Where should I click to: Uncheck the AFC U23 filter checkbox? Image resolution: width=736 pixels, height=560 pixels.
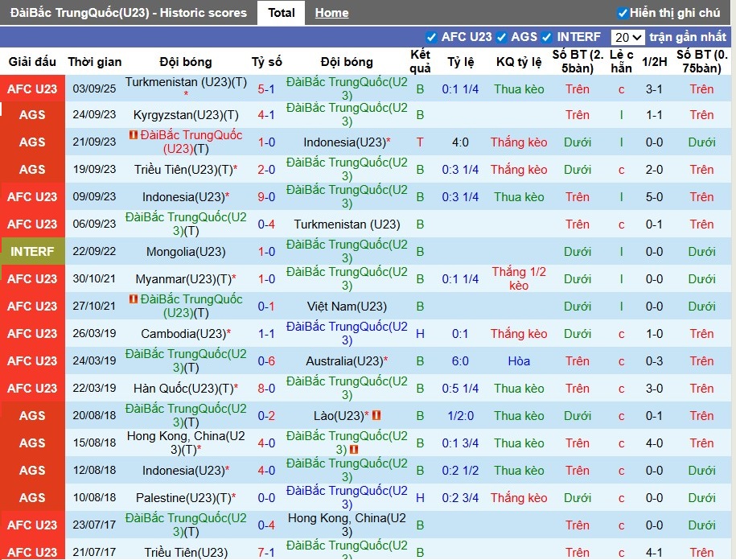tap(431, 37)
